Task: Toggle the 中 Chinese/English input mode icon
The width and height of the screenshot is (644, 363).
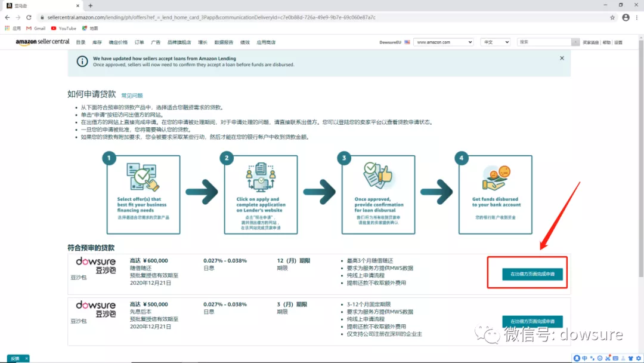Action: (584, 358)
